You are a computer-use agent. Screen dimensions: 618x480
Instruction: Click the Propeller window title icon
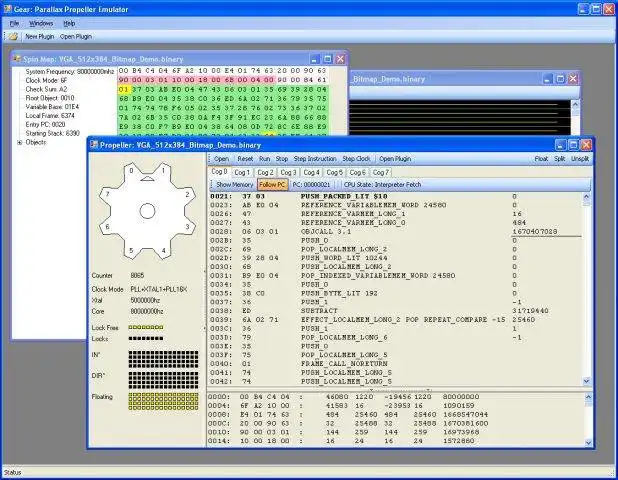94,145
